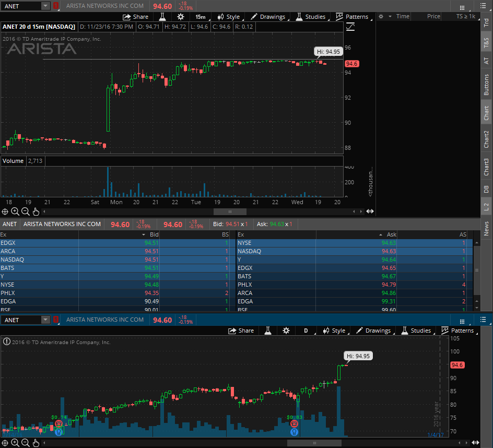This screenshot has height=448, width=493.
Task: Open top-right list menu icon
Action: point(483,6)
